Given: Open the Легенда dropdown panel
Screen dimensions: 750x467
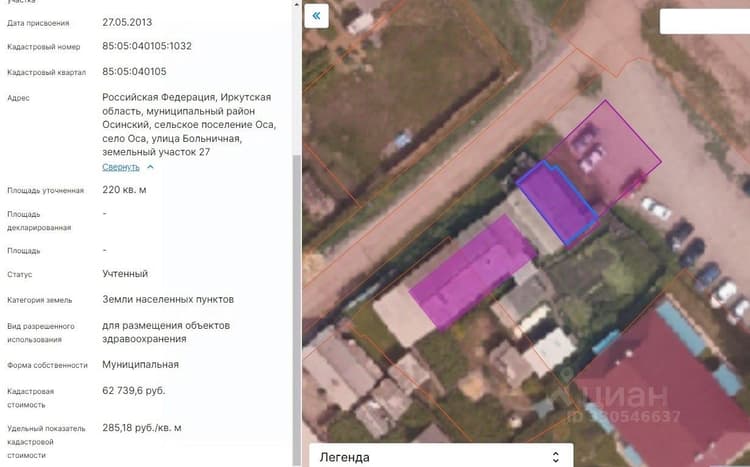Looking at the screenshot, I should [441, 456].
